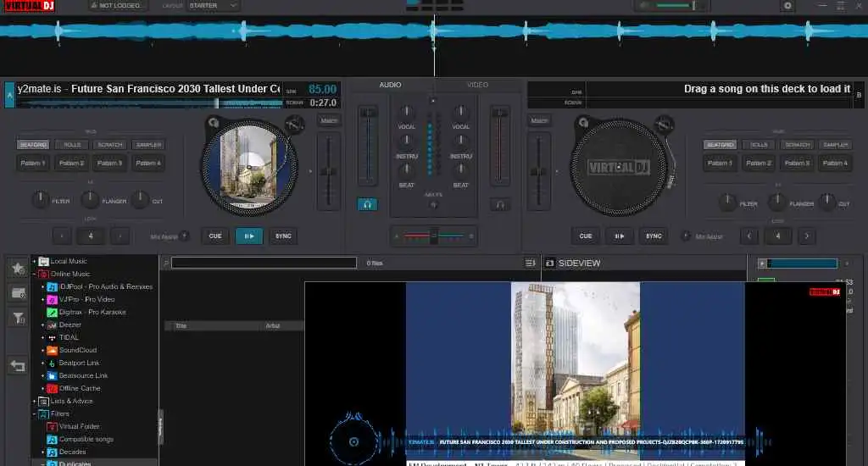The height and width of the screenshot is (466, 868).
Task: Click loop size next arrow on deck B
Action: point(807,236)
